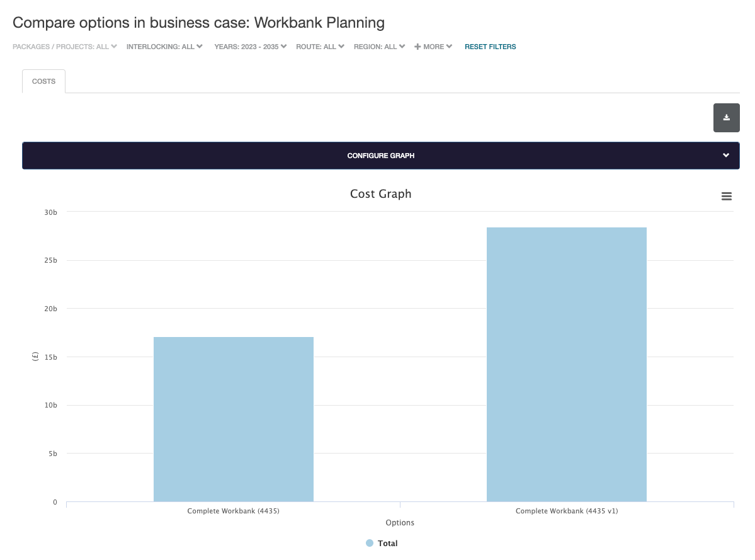Click the Complete Workbank (4435 v1) axis label
This screenshot has width=755, height=560.
566,511
